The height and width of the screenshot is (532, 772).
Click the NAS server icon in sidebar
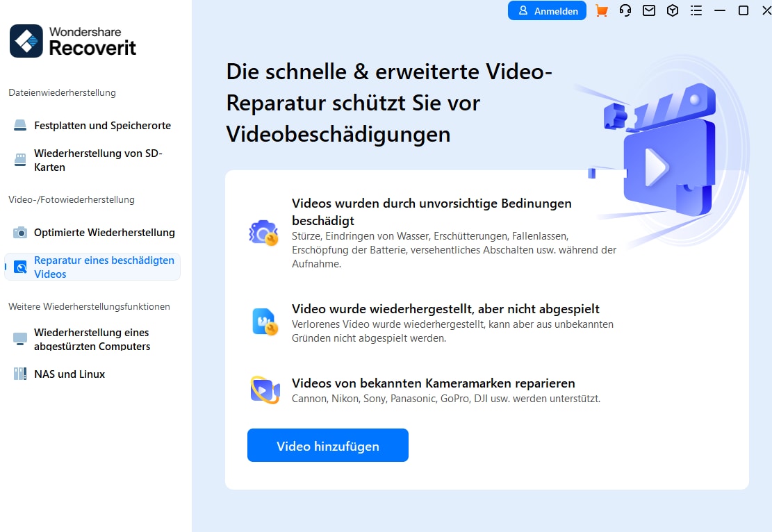(x=20, y=374)
